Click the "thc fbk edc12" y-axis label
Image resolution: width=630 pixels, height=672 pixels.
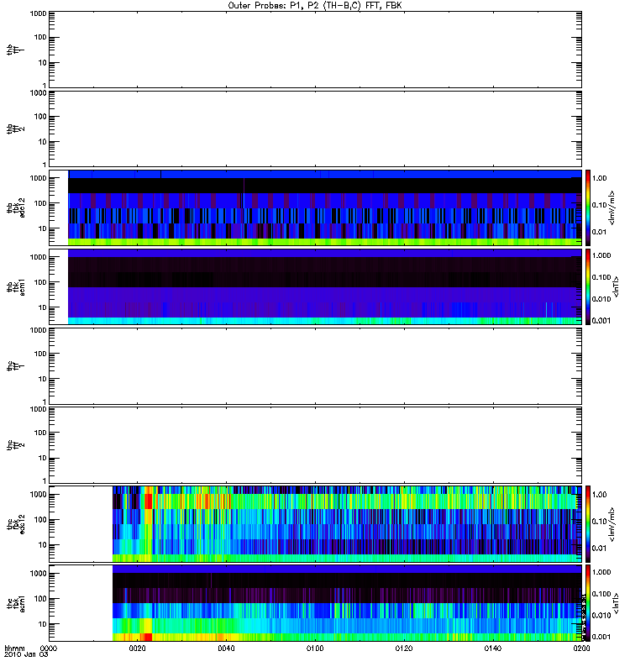[x=16, y=524]
